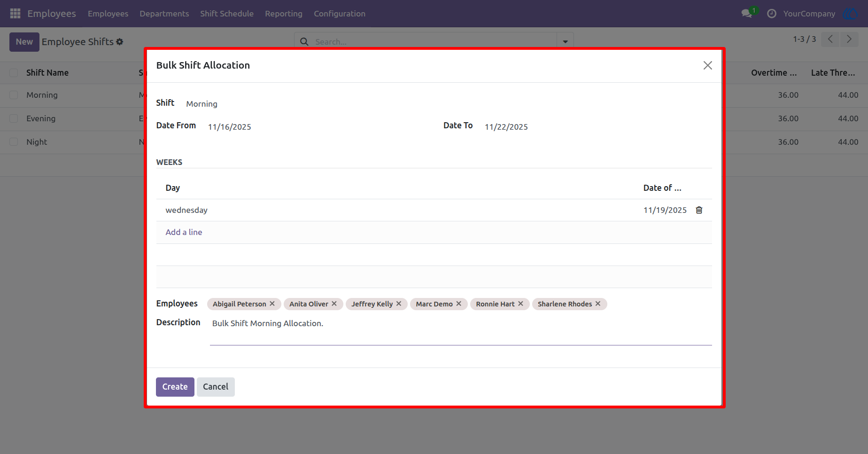Image resolution: width=868 pixels, height=454 pixels.
Task: Remove Sharlene Rhodes tag
Action: coord(598,304)
